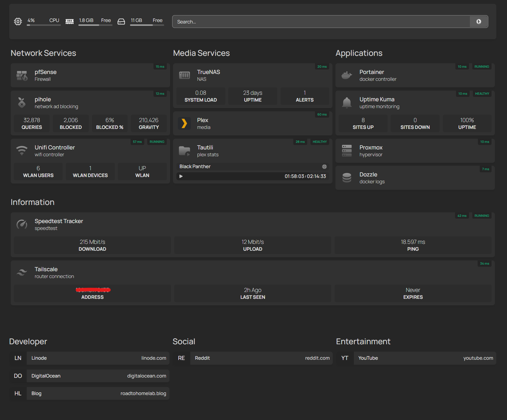
Task: Focus the Search input field
Action: 321,22
